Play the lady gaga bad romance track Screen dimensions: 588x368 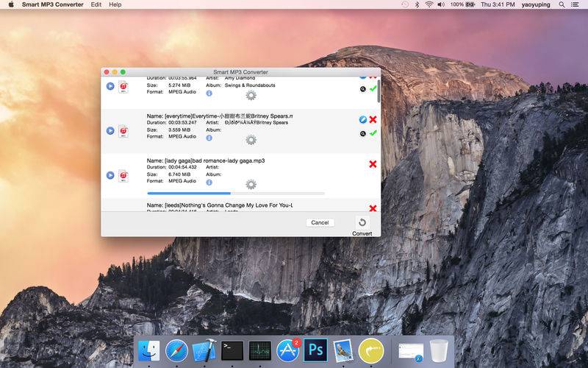coord(110,175)
